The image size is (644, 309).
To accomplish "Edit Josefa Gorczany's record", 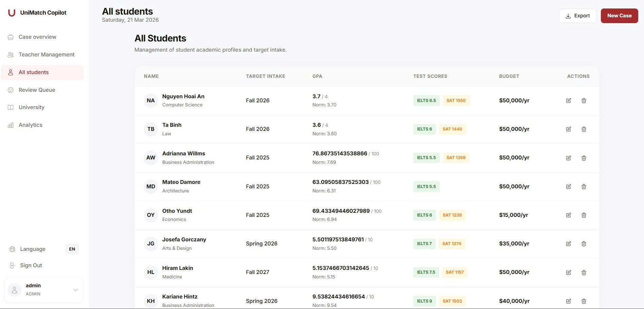I will [x=569, y=244].
